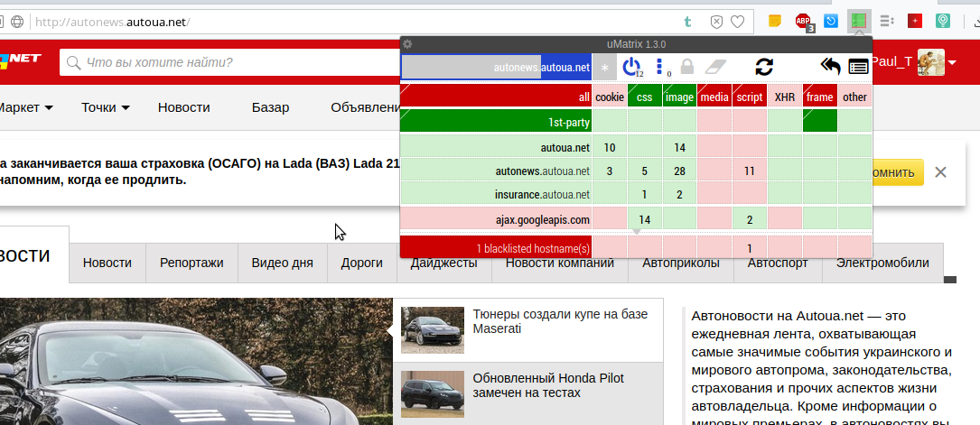Screen dimensions: 980x425
Task: Expand the Точки dropdown menu
Action: [x=105, y=107]
